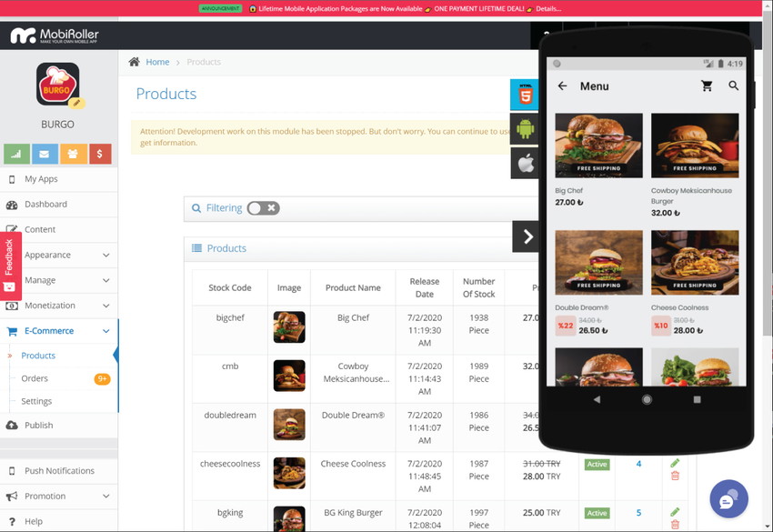This screenshot has width=773, height=532.
Task: Delete the Cheese Coolness product with trash icon
Action: pos(675,476)
